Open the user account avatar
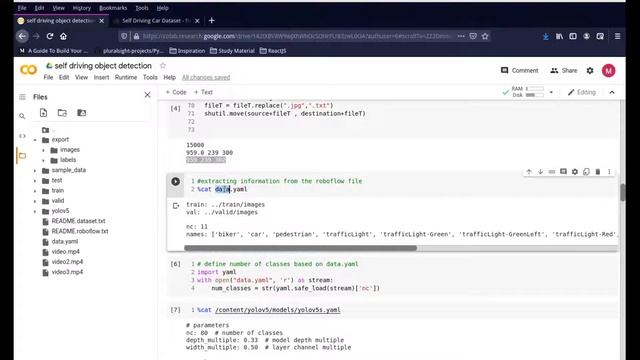This screenshot has width=640, height=360. pyautogui.click(x=608, y=71)
